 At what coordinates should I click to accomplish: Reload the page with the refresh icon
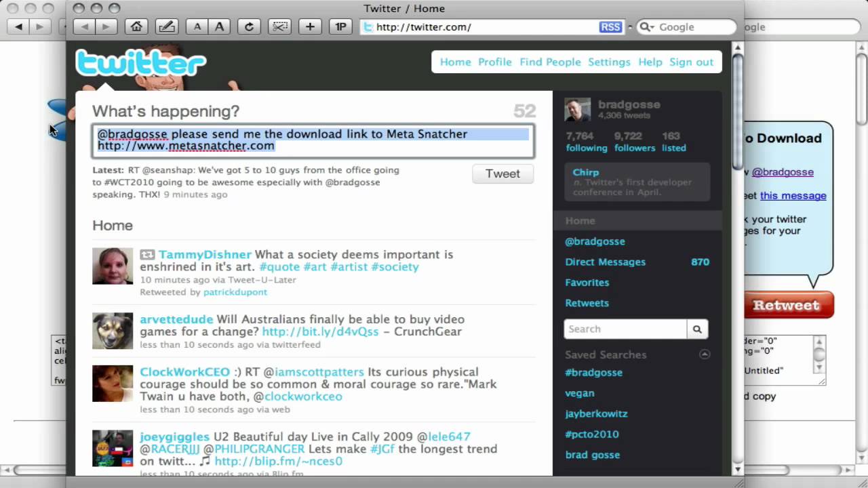(249, 26)
